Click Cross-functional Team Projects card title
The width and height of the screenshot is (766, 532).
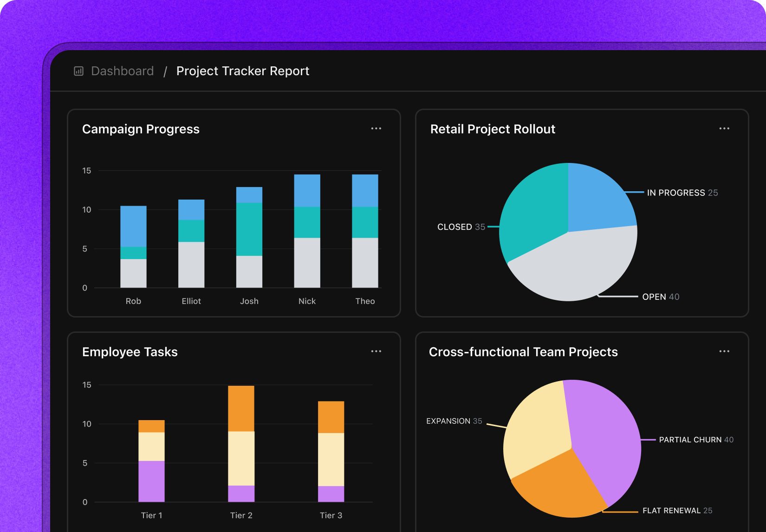coord(523,352)
